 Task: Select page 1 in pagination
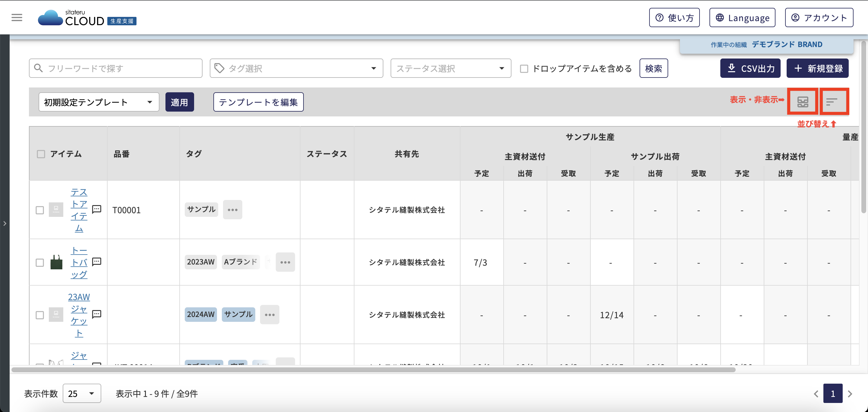833,394
